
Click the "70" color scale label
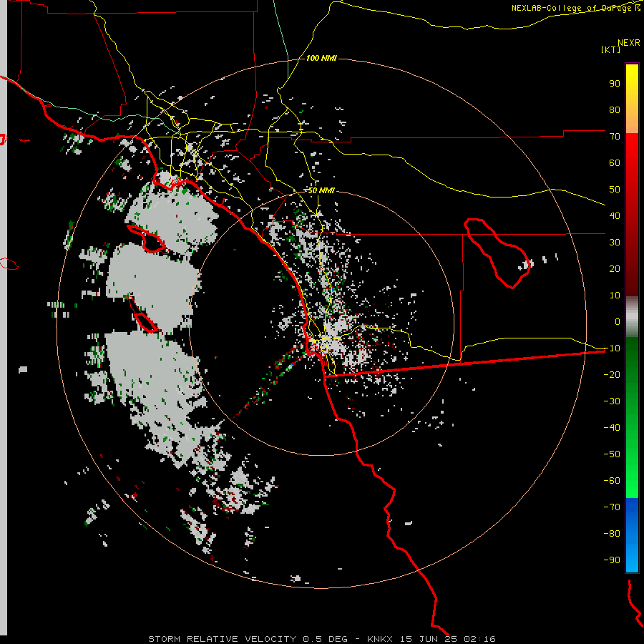click(x=615, y=137)
